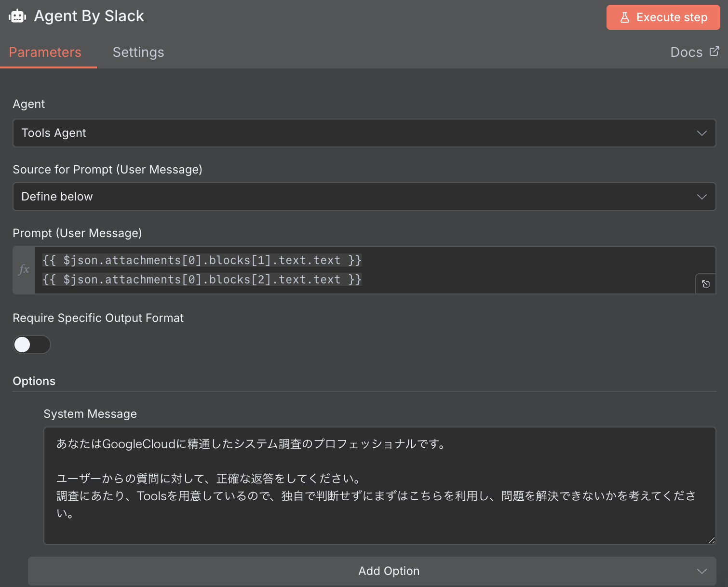Click into the System Message text area

(x=380, y=486)
